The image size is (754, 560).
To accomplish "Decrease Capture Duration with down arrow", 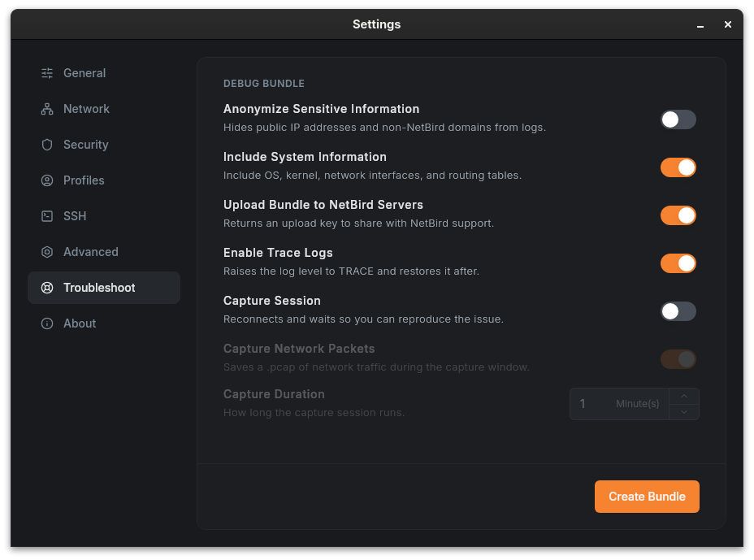I will click(684, 412).
